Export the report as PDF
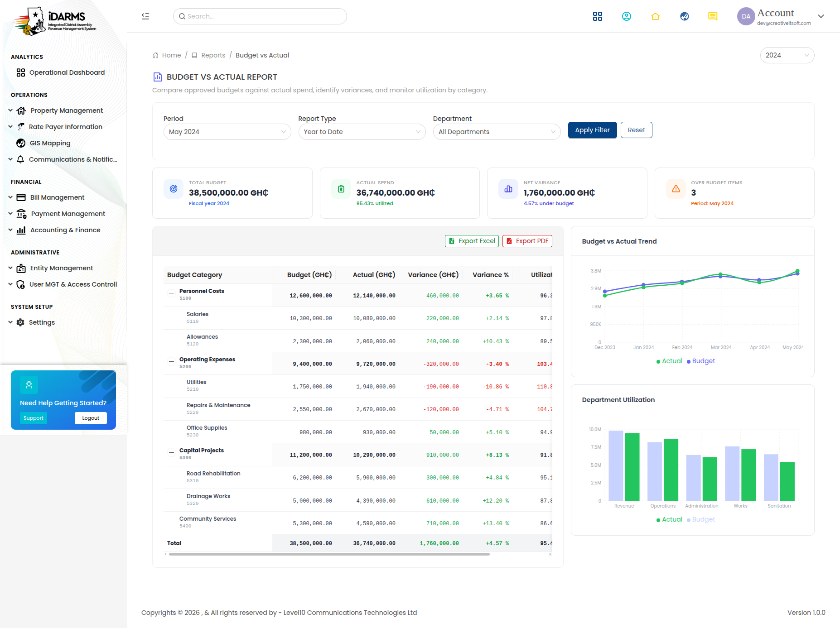Viewport: 840px width, 628px height. pyautogui.click(x=527, y=241)
